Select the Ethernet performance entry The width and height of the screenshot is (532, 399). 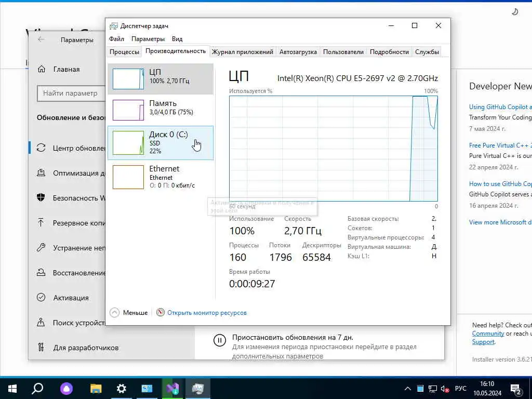(161, 177)
